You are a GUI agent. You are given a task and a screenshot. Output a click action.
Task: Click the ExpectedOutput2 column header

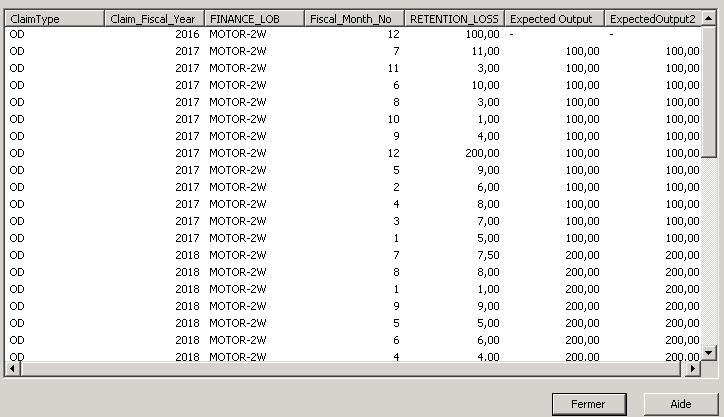tap(653, 18)
